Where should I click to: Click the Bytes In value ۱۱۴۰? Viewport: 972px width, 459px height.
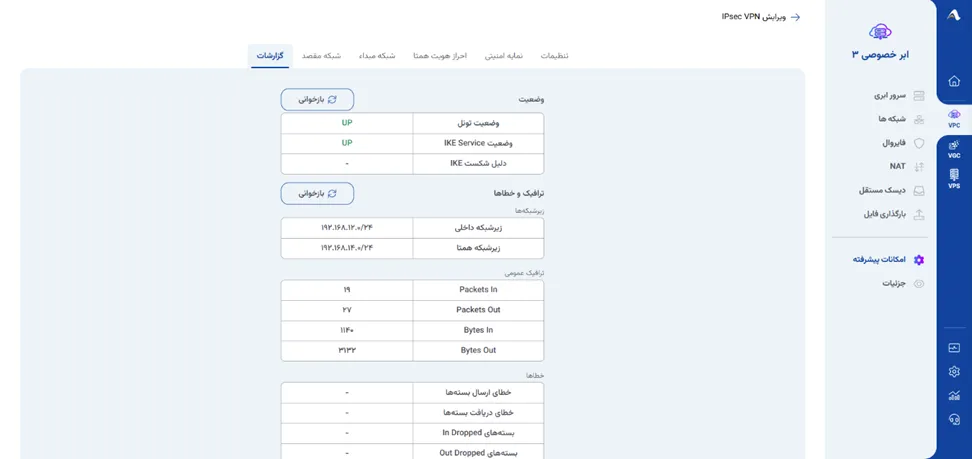point(347,331)
